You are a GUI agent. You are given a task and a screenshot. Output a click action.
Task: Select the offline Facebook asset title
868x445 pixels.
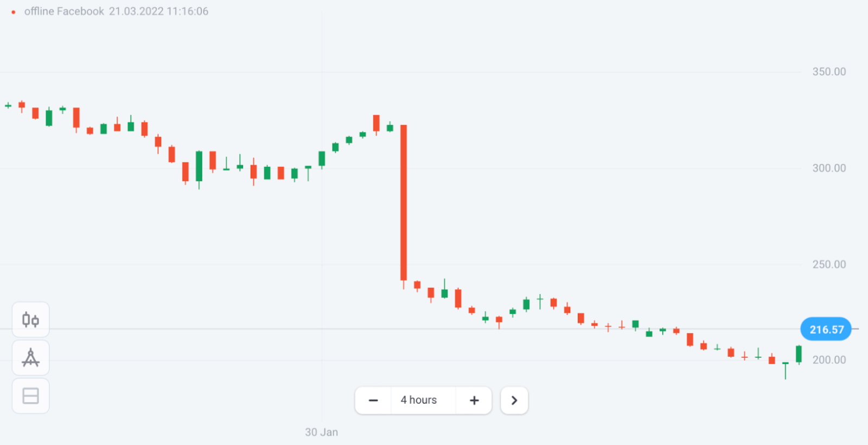click(x=64, y=11)
